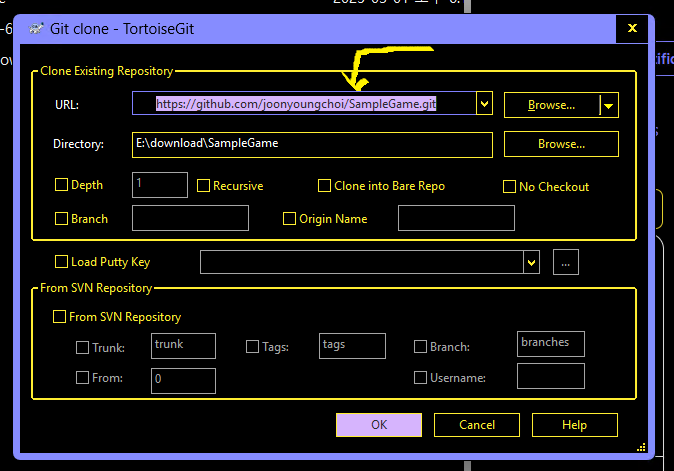Click the Username text field
The width and height of the screenshot is (674, 471).
tap(551, 376)
